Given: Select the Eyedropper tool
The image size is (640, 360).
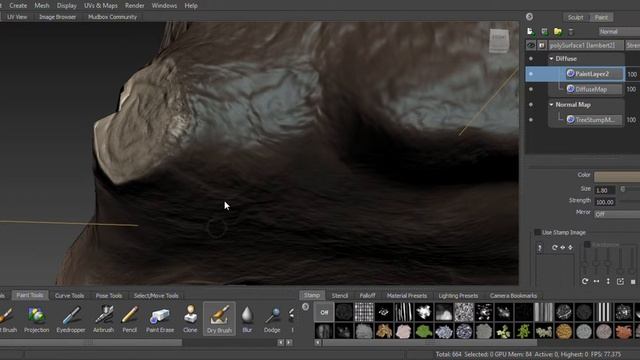Looking at the screenshot, I should click(x=71, y=319).
